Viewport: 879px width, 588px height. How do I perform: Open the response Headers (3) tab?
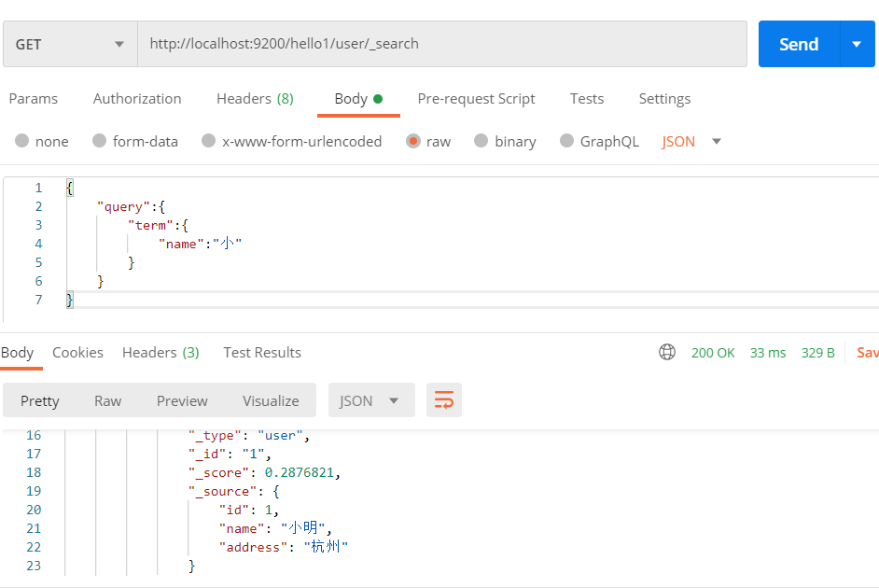click(160, 353)
